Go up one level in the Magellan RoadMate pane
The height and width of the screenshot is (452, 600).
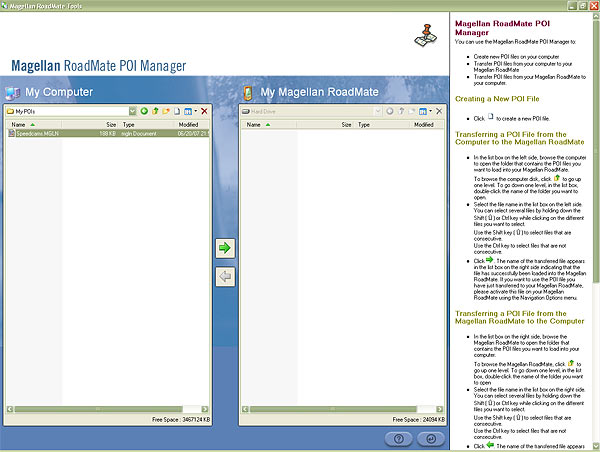[401, 111]
